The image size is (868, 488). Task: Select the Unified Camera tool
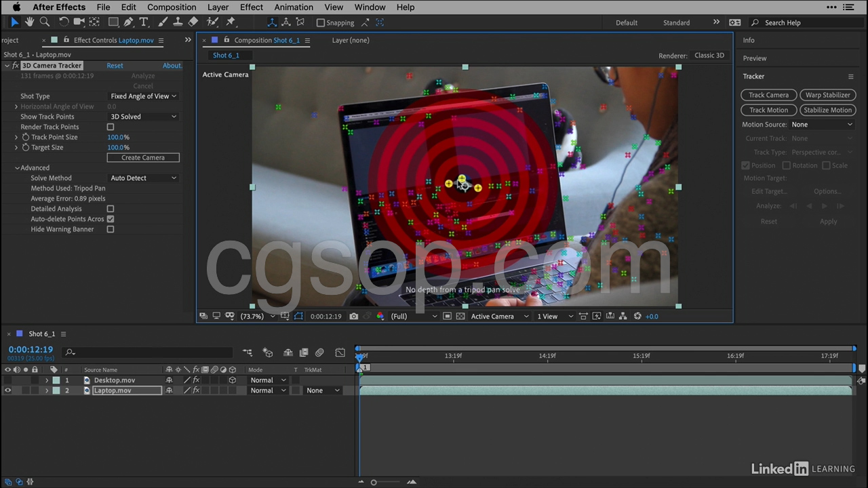coord(79,22)
